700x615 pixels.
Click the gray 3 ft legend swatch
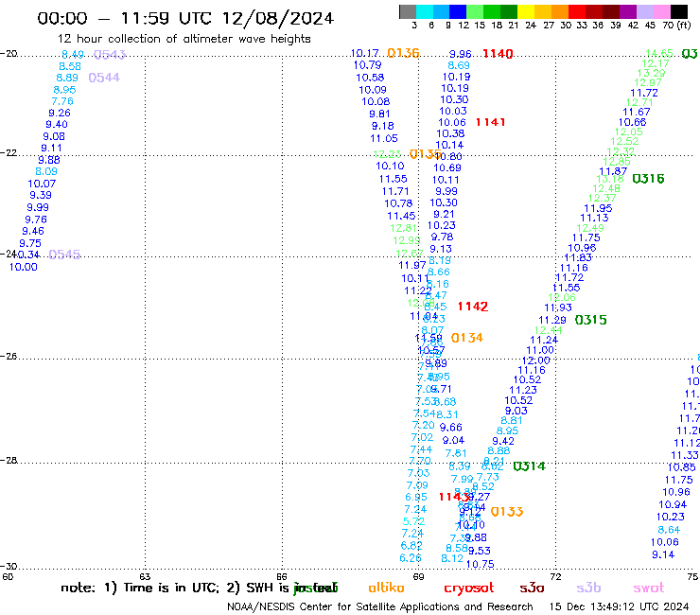point(408,11)
